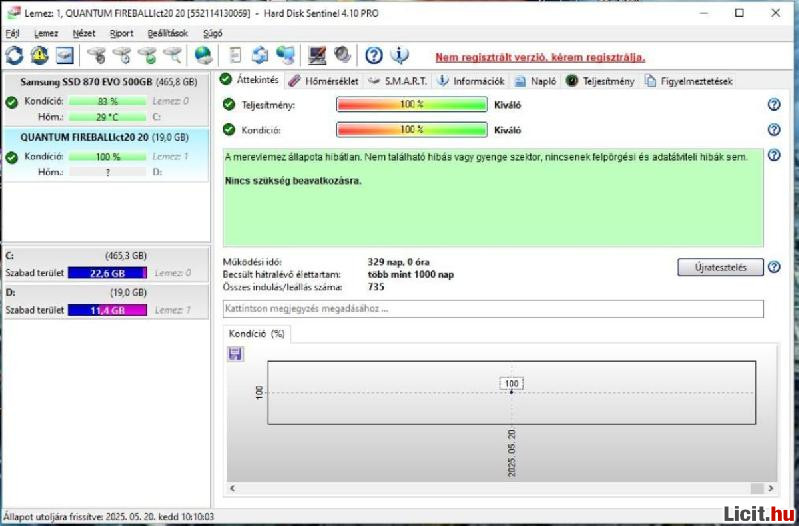
Task: Click help icon beside Teljesítmény bar
Action: point(774,104)
